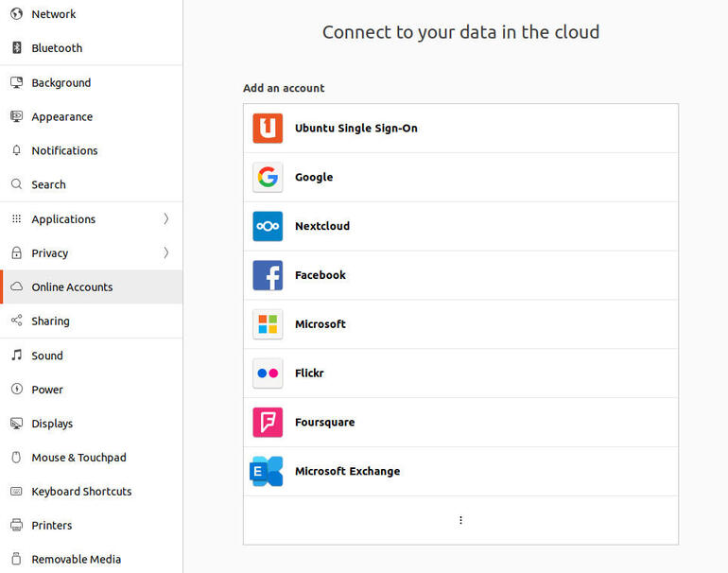Open Keyboard Shortcuts settings

tap(92, 492)
